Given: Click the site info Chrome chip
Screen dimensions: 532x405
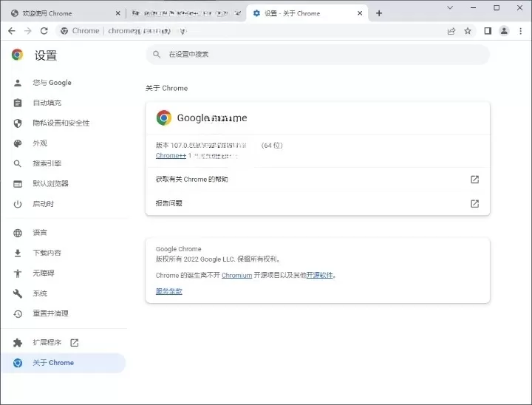Looking at the screenshot, I should (x=80, y=31).
